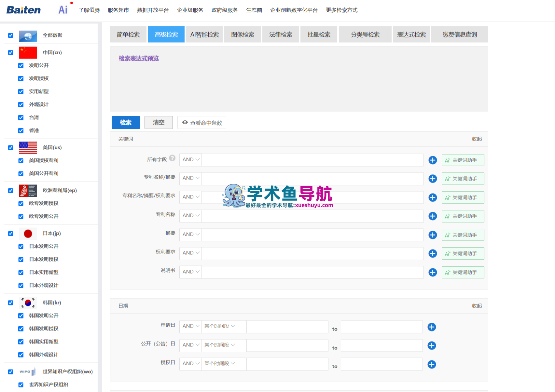
Task: Open the AND dropdown for 专利名称/摘要
Action: (191, 178)
